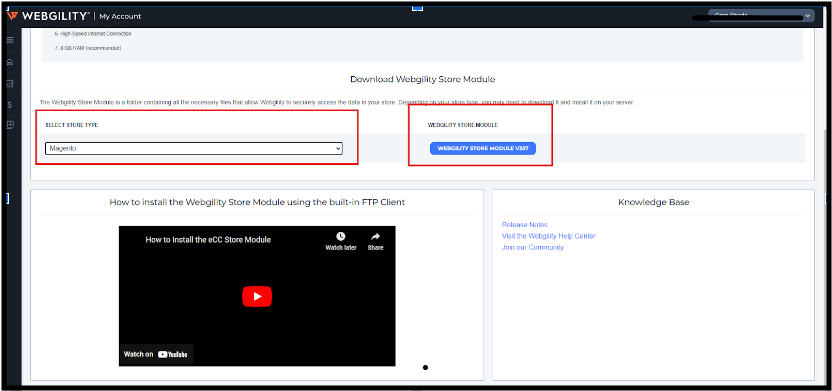Open the video title 'How to Install the eCC Store Module'
832x391 pixels.
click(x=208, y=240)
